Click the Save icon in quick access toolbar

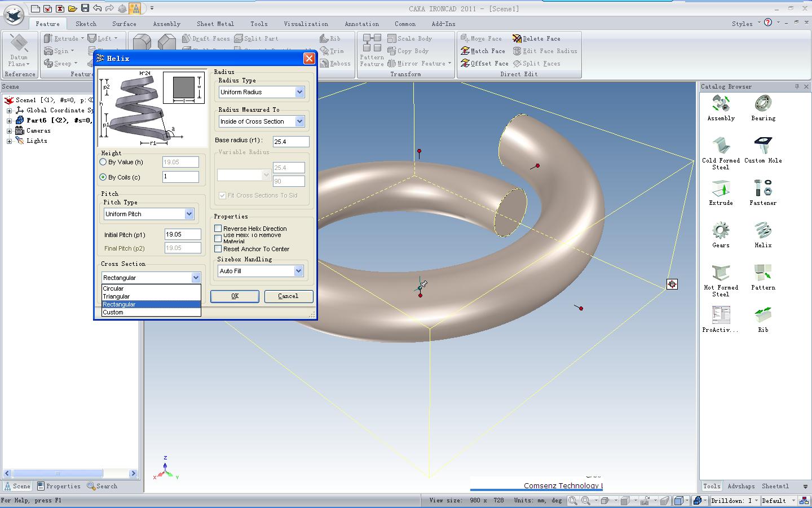pos(85,8)
